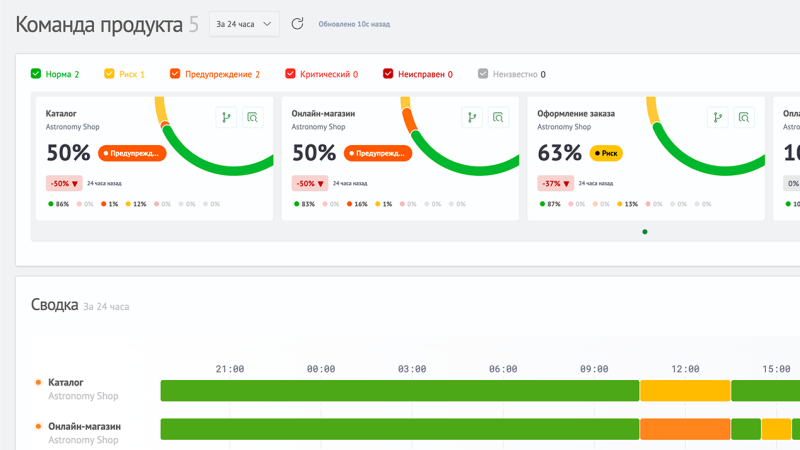The image size is (800, 450).
Task: Open the search-details icon on Оформление заказа card
Action: (x=744, y=118)
